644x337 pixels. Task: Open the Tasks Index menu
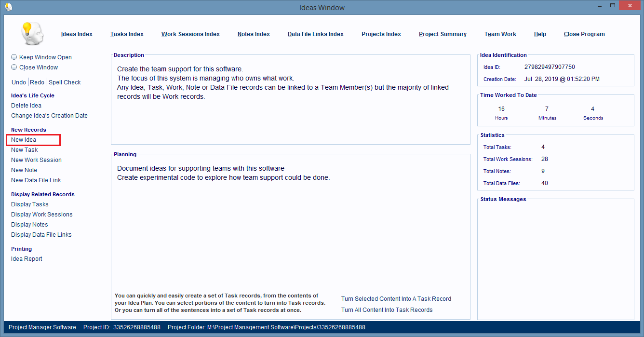click(x=127, y=34)
